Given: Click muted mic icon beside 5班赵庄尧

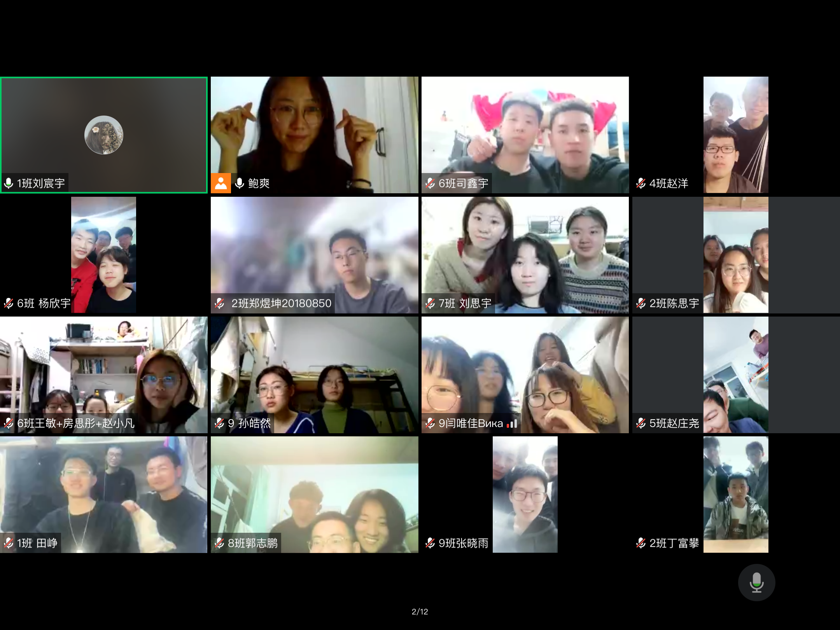Looking at the screenshot, I should [641, 423].
